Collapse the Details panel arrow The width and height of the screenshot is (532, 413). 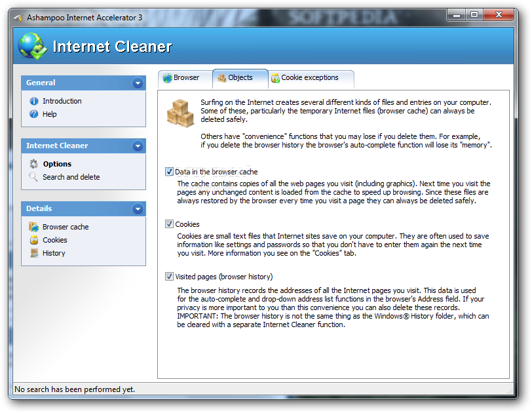[138, 209]
